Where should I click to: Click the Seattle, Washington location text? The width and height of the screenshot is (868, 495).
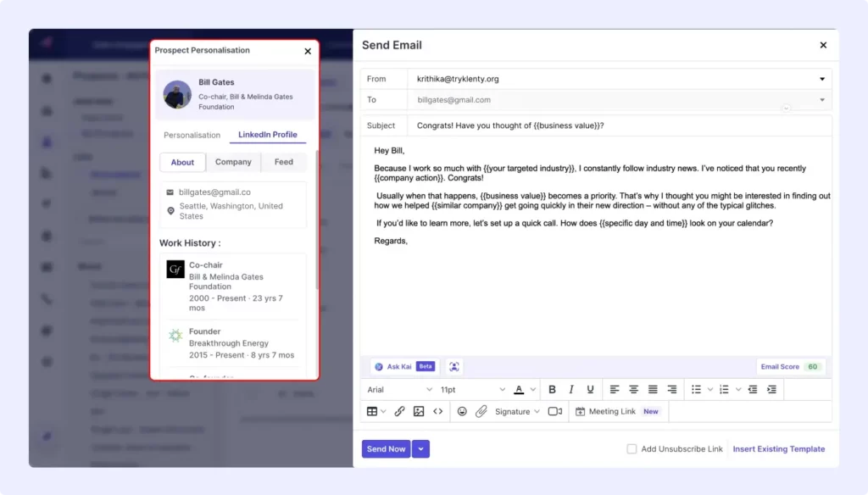click(x=231, y=211)
